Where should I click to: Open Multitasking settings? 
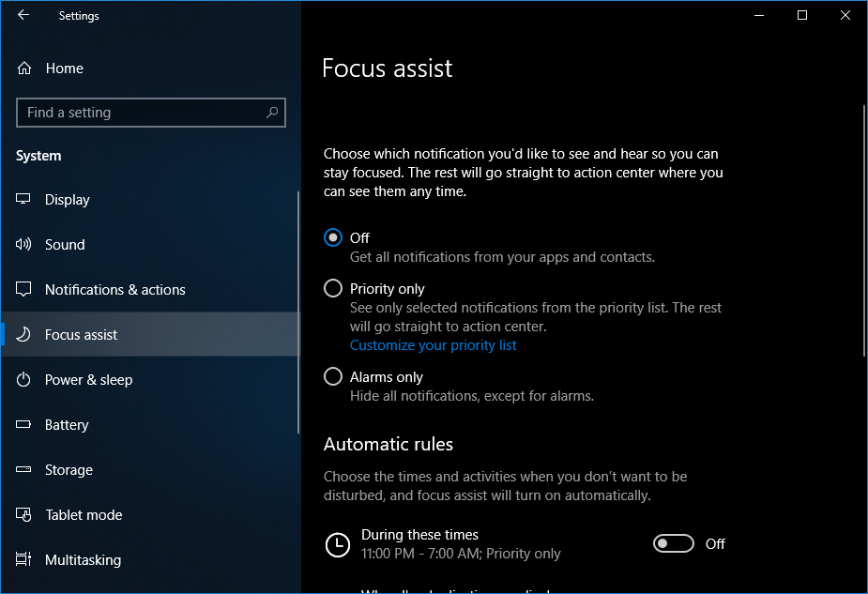[84, 559]
